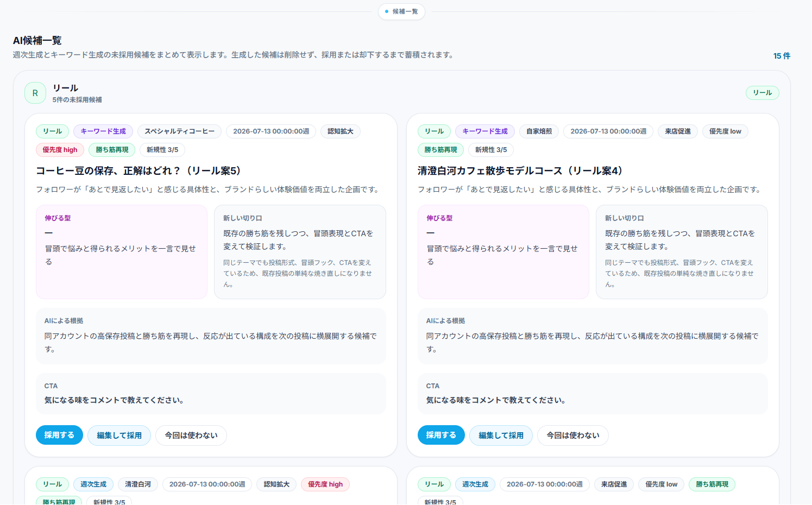Click 優先度 low tag in bottom-right card
The height and width of the screenshot is (505, 812).
pos(662,484)
